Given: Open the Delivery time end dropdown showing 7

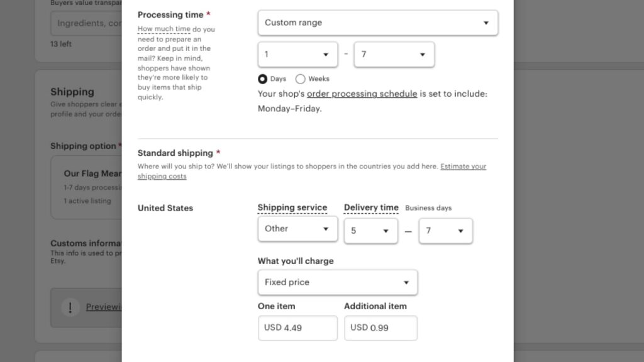Looking at the screenshot, I should click(445, 231).
